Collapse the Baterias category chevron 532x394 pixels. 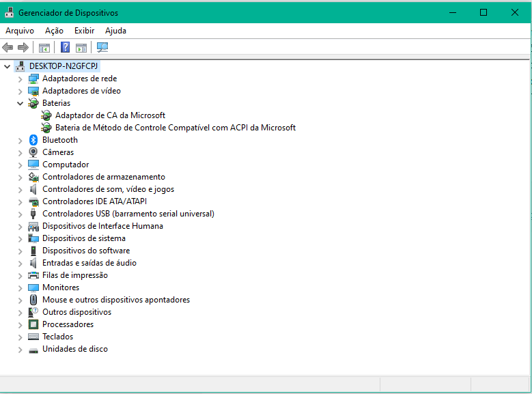20,103
